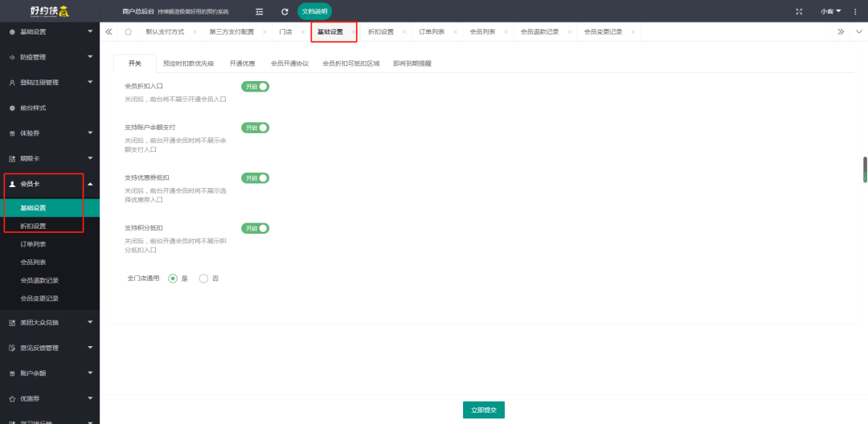Viewport: 868px width, 424px height.
Task: Close the 会员退款记录 tab
Action: [569, 32]
